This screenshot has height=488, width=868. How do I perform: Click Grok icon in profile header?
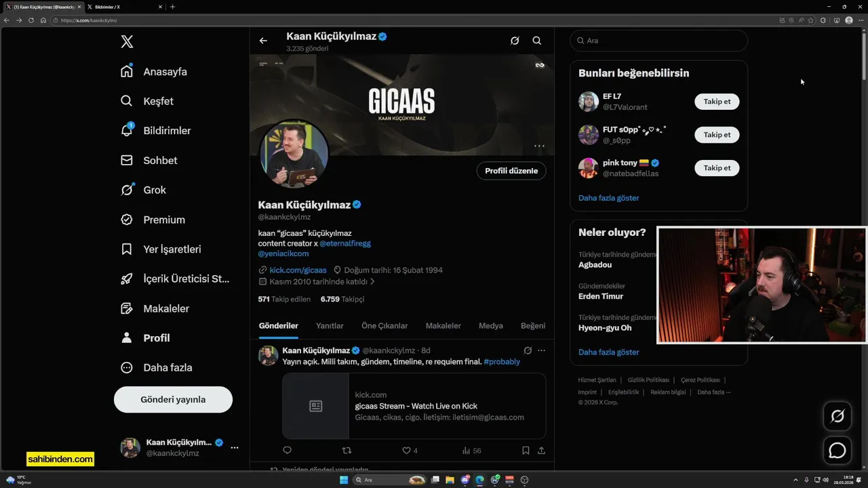click(x=515, y=41)
